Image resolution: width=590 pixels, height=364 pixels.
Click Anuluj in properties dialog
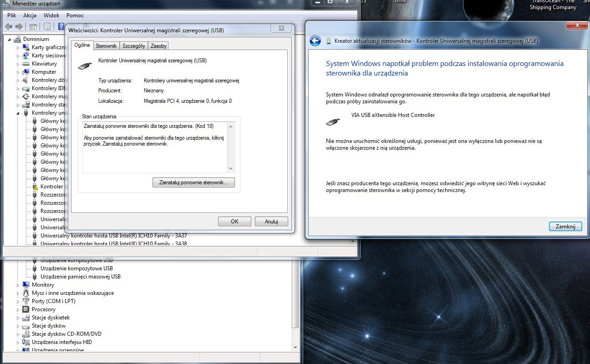[x=272, y=222]
